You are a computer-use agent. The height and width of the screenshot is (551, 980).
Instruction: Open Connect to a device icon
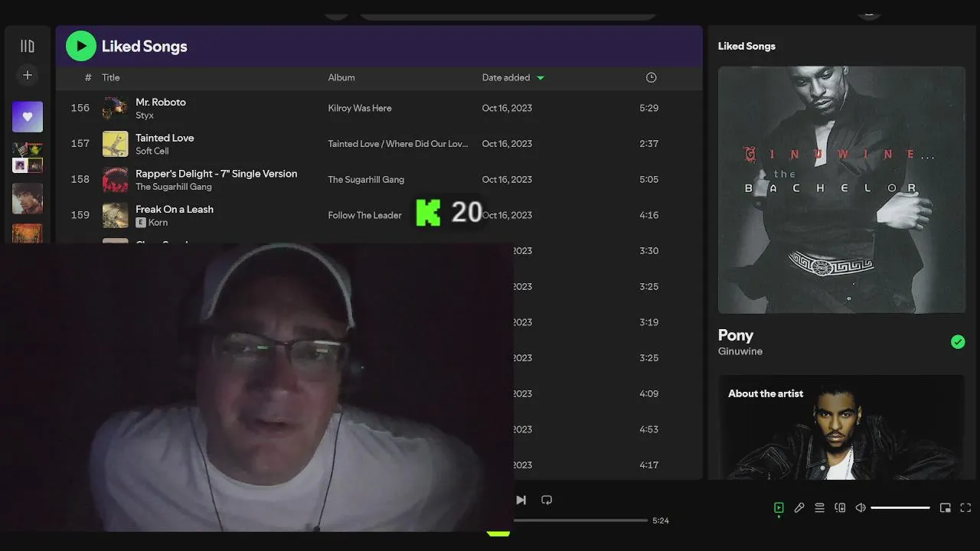pyautogui.click(x=840, y=507)
